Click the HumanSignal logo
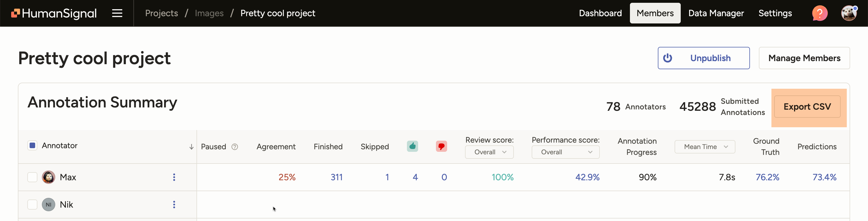Image resolution: width=868 pixels, height=221 pixels. click(x=54, y=13)
